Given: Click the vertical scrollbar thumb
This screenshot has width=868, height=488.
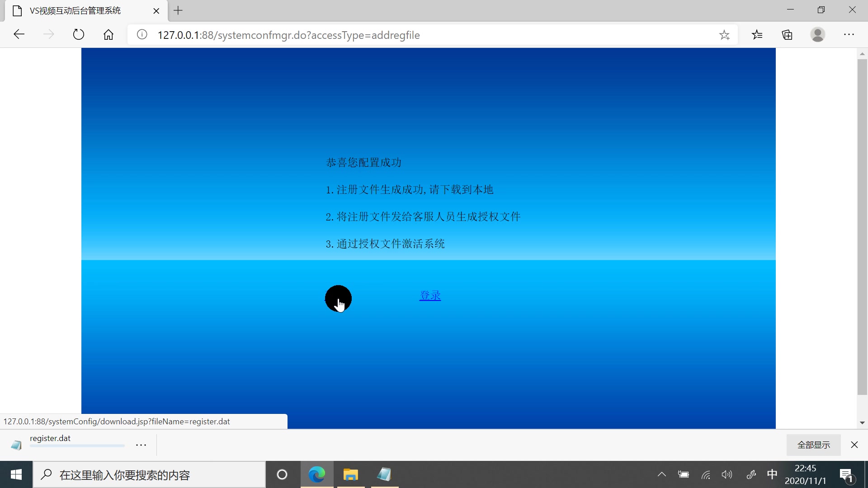Looking at the screenshot, I should coord(862,227).
